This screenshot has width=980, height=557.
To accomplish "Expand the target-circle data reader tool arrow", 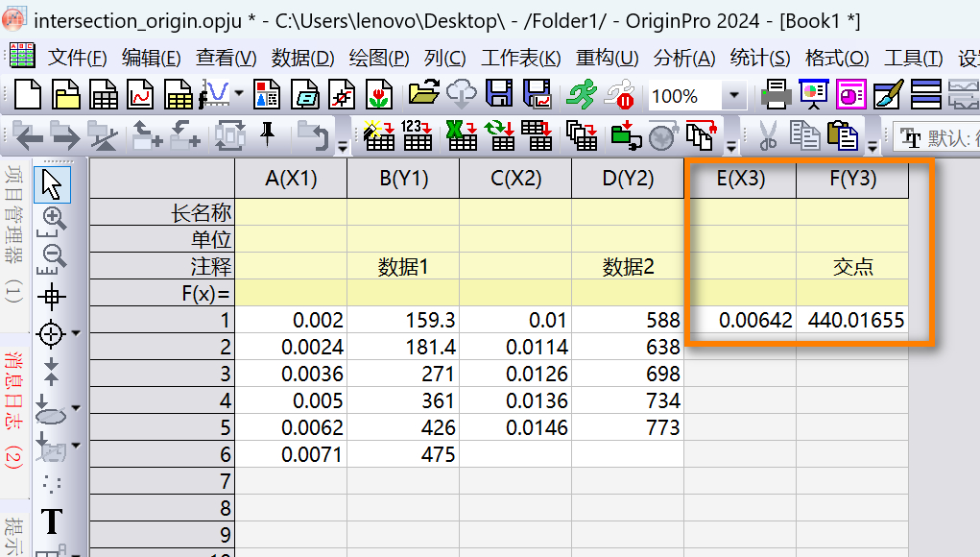I will pyautogui.click(x=75, y=333).
